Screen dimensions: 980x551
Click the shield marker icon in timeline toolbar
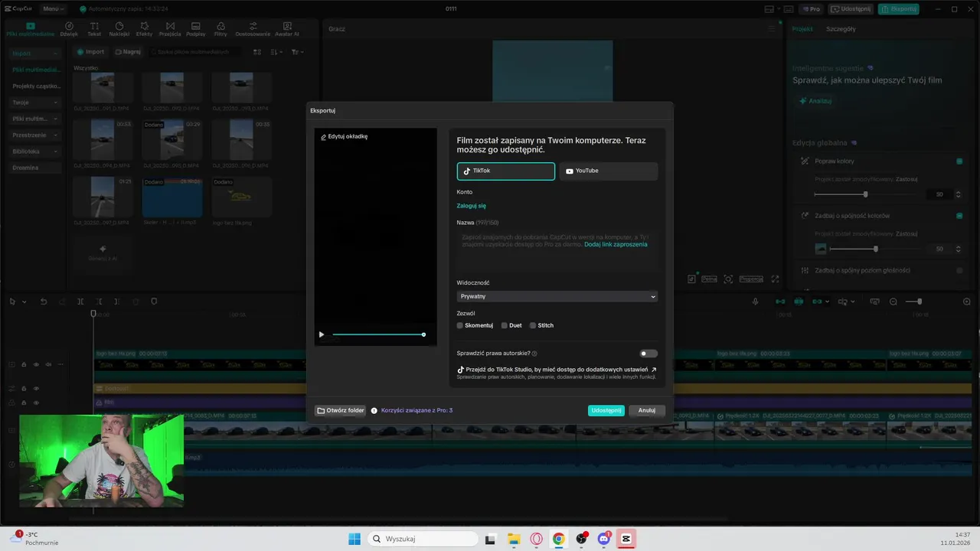pyautogui.click(x=154, y=302)
